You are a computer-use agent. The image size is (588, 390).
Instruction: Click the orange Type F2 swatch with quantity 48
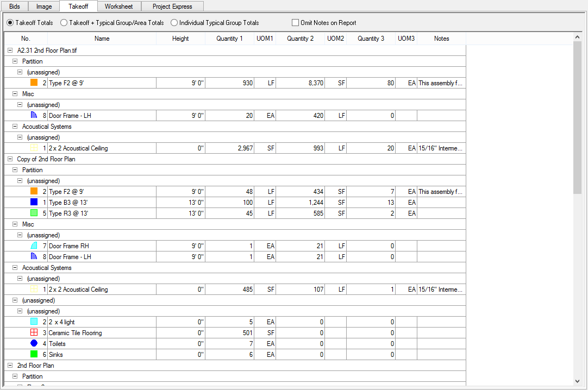point(34,191)
